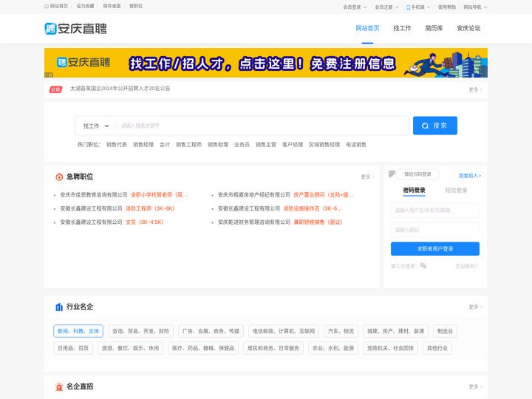Click 更多 in the 行业名企 section
532x399 pixels.
pyautogui.click(x=475, y=307)
